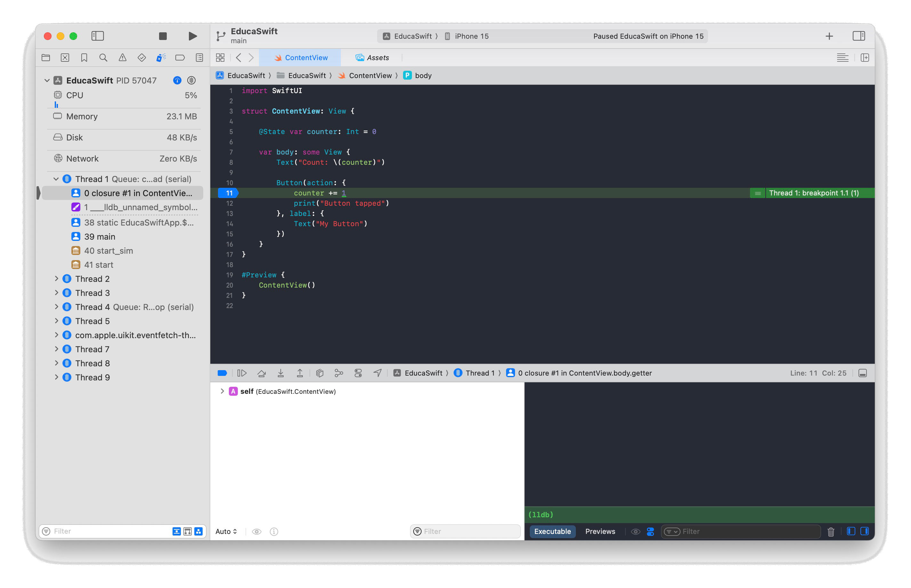This screenshot has height=588, width=911.
Task: Open the source control branch icon
Action: tap(221, 36)
